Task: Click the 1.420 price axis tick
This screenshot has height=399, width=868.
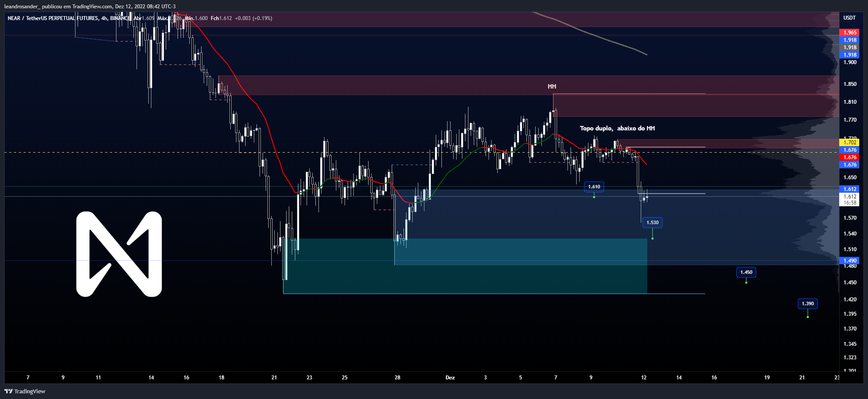Action: [850, 300]
